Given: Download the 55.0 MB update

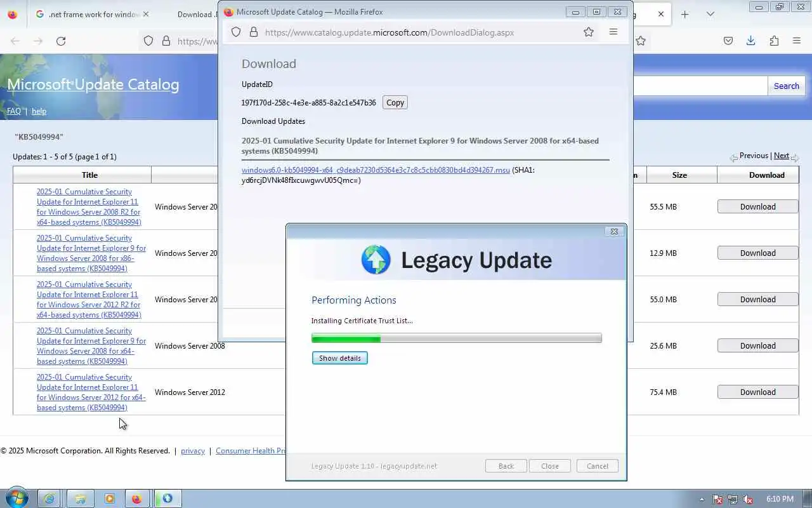Looking at the screenshot, I should (757, 299).
